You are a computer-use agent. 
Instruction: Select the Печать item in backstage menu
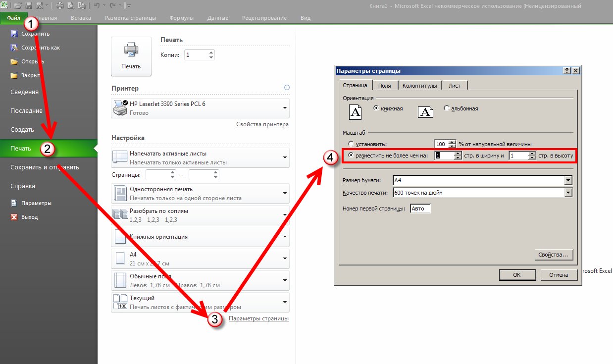click(49, 149)
